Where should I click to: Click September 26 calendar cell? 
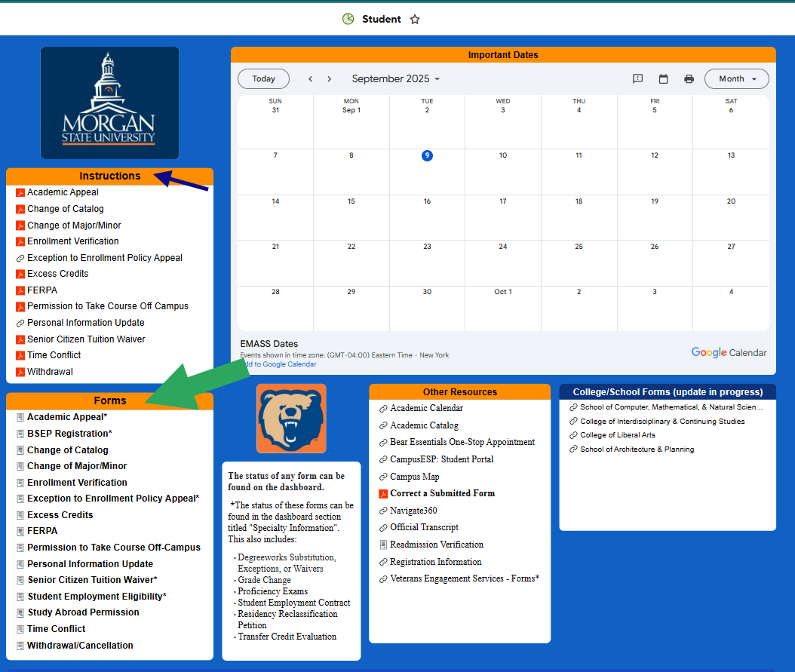pyautogui.click(x=655, y=263)
